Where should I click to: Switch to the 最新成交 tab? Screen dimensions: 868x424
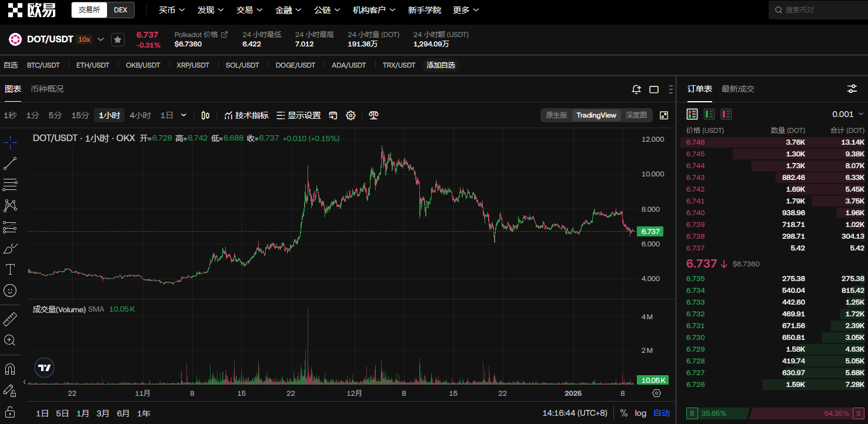[x=738, y=89]
